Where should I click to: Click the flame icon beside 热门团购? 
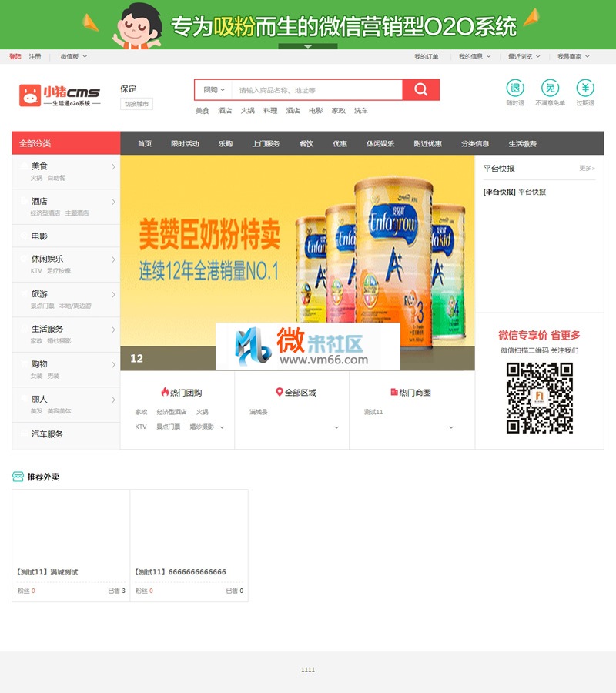165,392
